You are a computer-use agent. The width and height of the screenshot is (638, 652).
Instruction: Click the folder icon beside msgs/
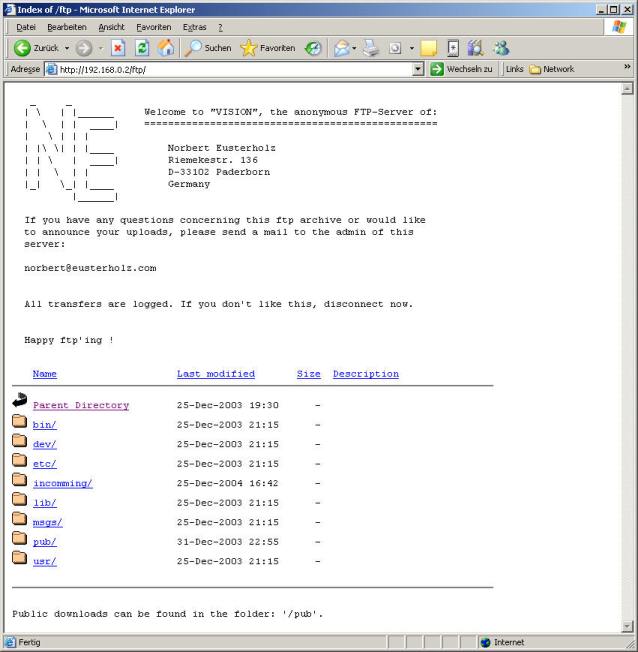coord(20,519)
